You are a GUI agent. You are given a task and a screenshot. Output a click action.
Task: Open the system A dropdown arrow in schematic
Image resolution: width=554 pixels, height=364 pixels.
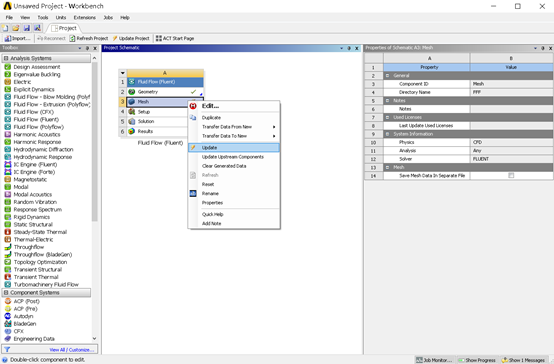[123, 73]
